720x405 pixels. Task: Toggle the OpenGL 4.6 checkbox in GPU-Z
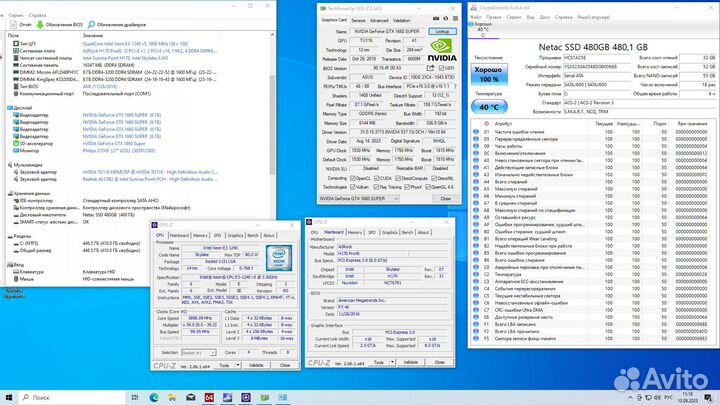point(428,187)
